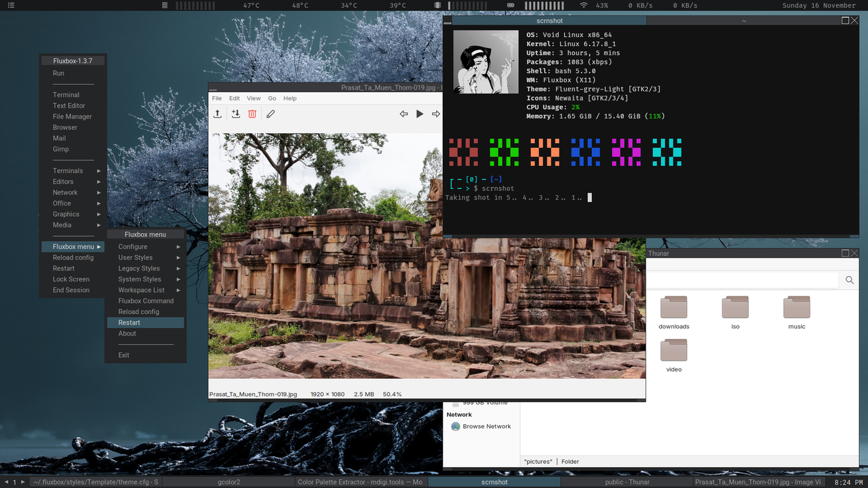868x488 pixels.
Task: Expand the Workspace List submenu
Action: pyautogui.click(x=146, y=290)
